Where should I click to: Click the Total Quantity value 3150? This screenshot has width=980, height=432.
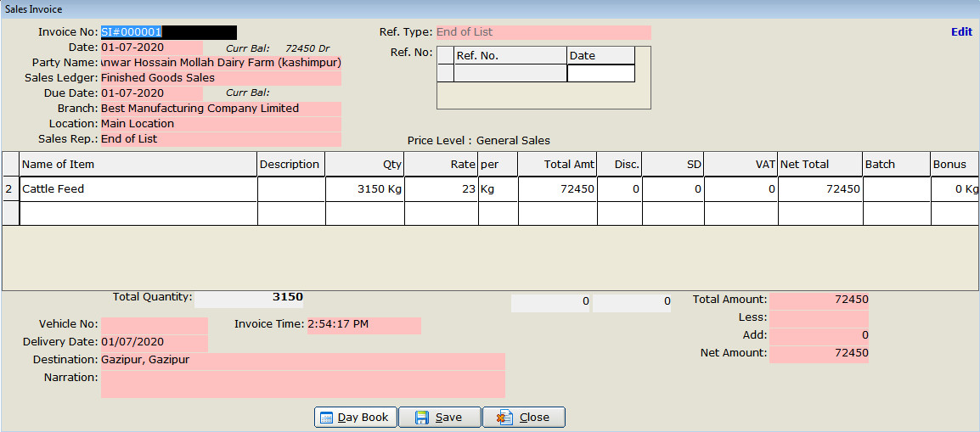pyautogui.click(x=249, y=299)
